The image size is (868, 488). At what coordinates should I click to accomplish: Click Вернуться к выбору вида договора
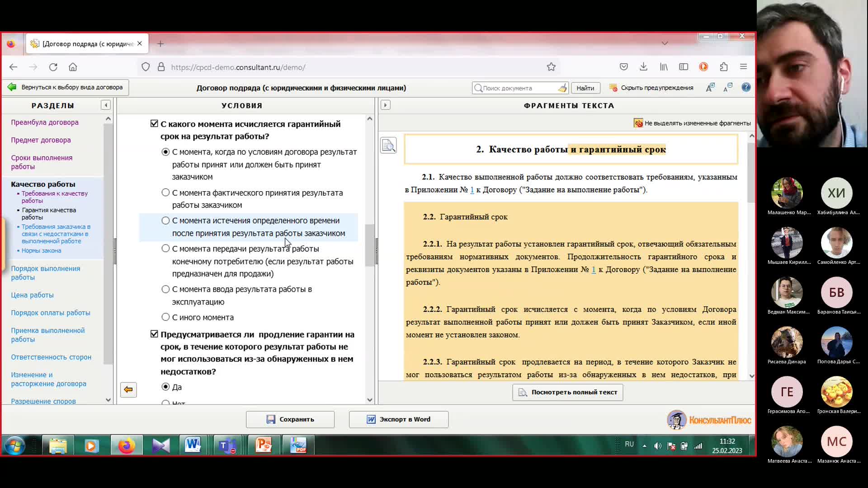coord(66,87)
